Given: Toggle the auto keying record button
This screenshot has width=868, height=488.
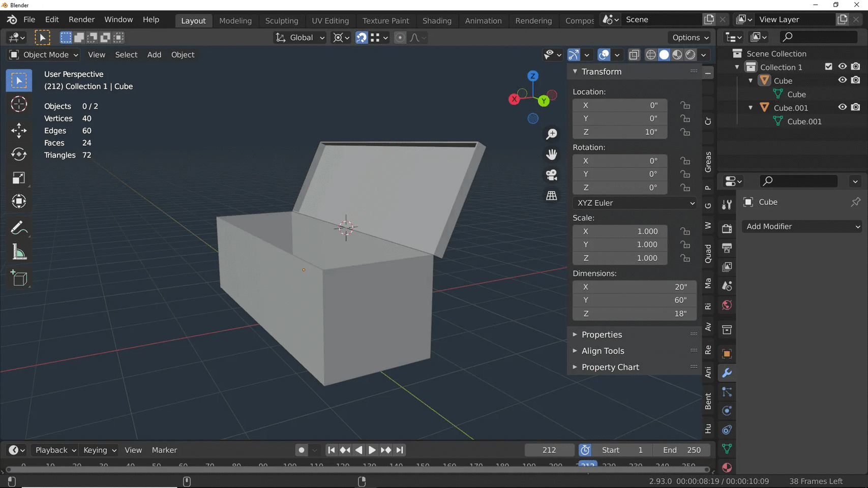Looking at the screenshot, I should point(302,450).
